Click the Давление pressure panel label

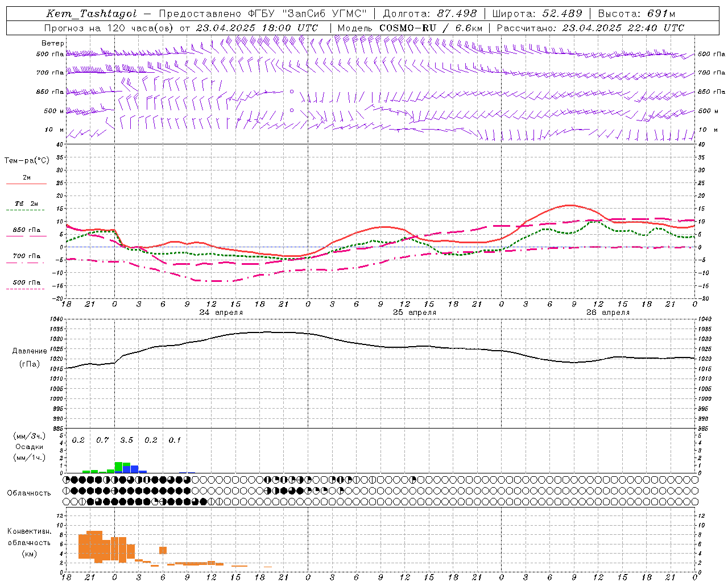coord(30,351)
